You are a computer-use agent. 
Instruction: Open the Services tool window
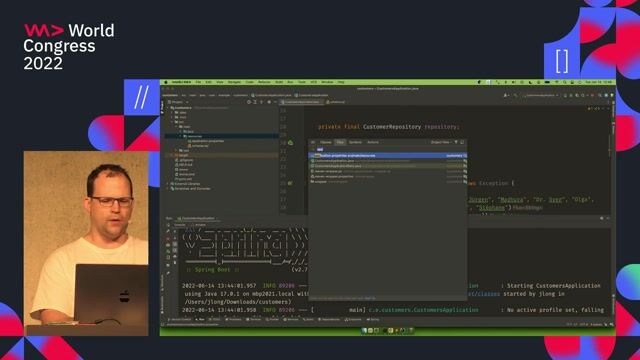(x=291, y=320)
